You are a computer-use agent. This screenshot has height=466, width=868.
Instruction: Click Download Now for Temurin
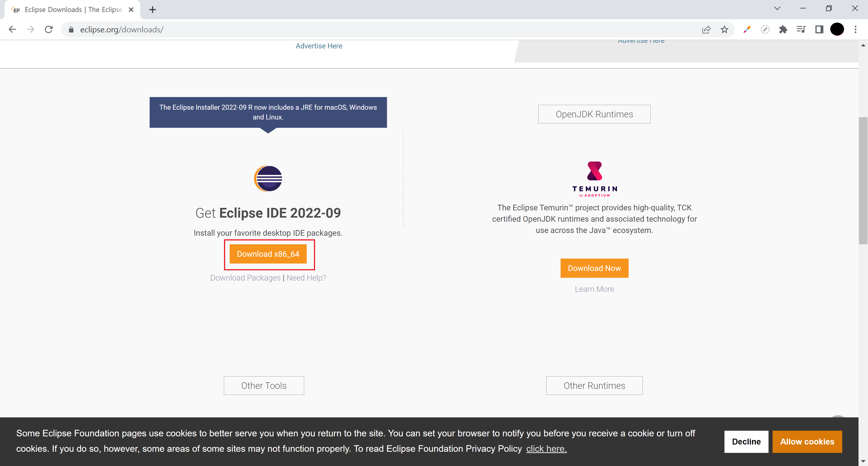pyautogui.click(x=594, y=268)
